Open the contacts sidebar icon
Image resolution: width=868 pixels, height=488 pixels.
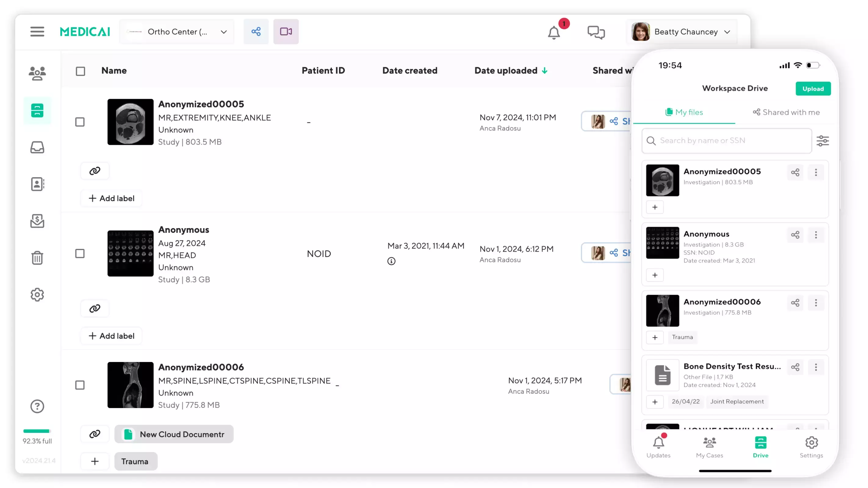(37, 184)
